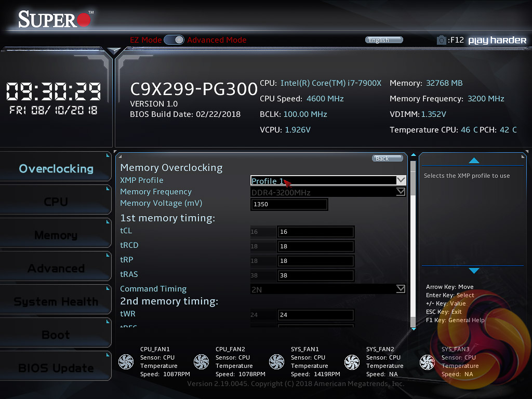Select the tRAS timing label

pos(129,274)
